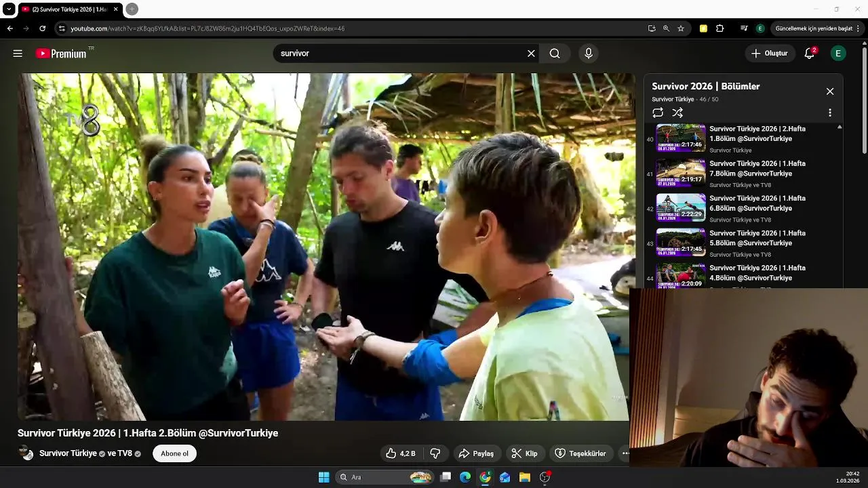Reload the page
This screenshot has height=488, width=868.
42,28
